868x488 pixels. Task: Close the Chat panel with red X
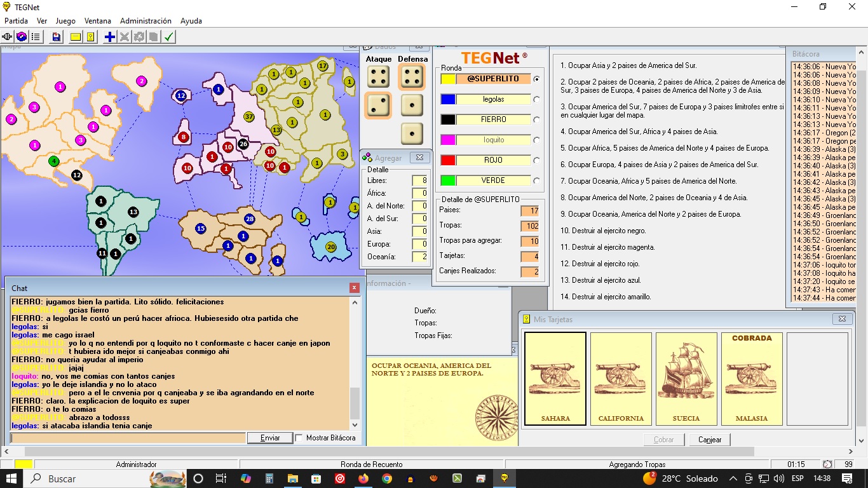click(x=355, y=288)
